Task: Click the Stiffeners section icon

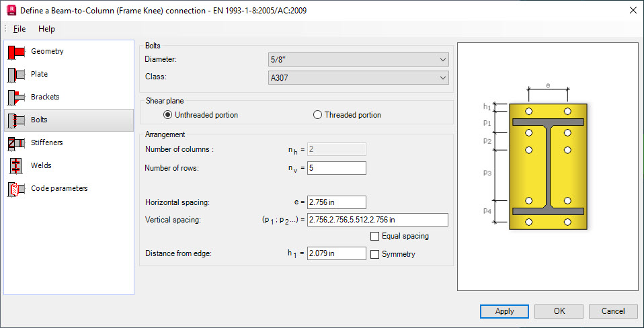Action: click(16, 143)
